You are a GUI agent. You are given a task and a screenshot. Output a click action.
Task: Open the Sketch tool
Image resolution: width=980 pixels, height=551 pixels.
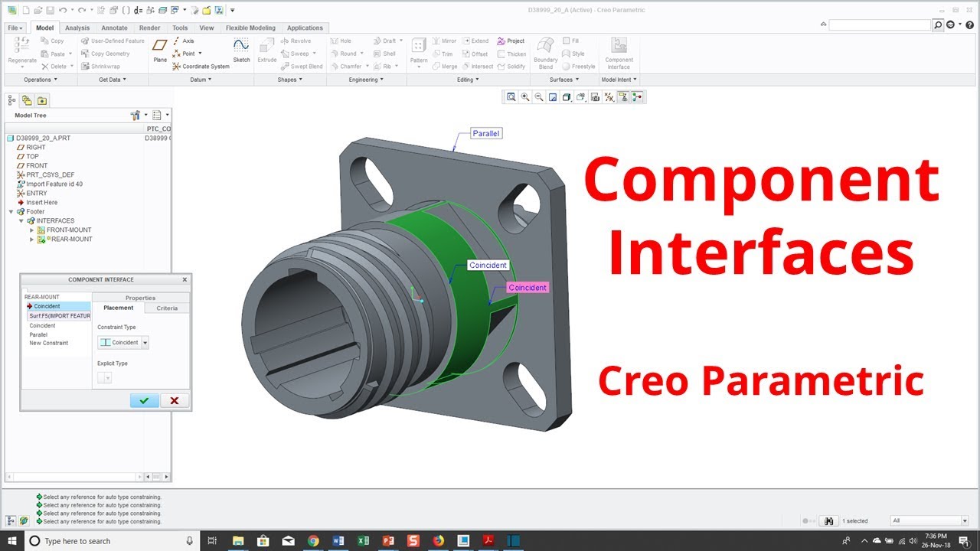(x=241, y=50)
